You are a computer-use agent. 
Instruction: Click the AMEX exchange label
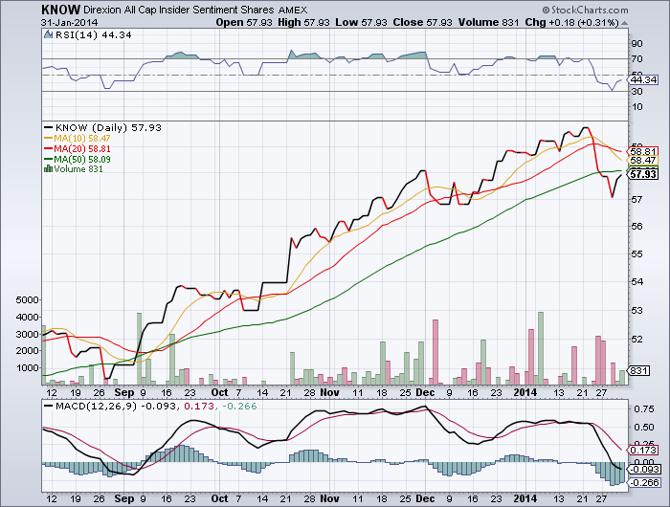tap(293, 10)
